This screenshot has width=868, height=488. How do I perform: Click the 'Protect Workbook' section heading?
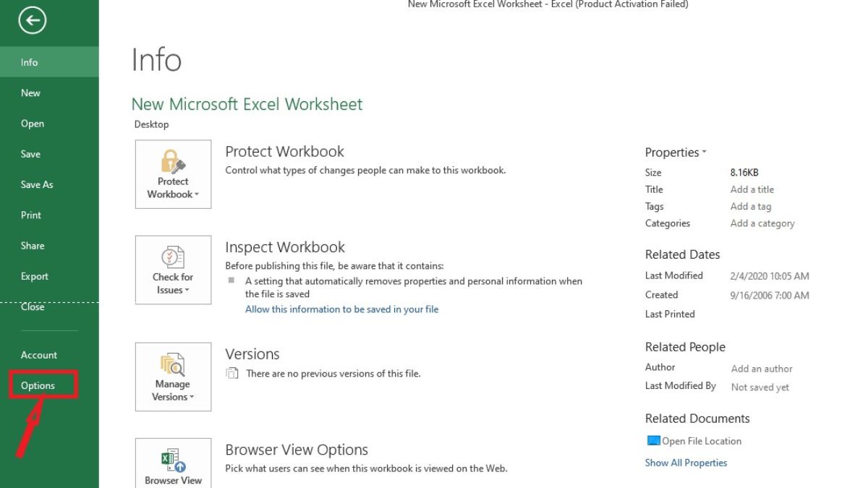[x=284, y=152]
